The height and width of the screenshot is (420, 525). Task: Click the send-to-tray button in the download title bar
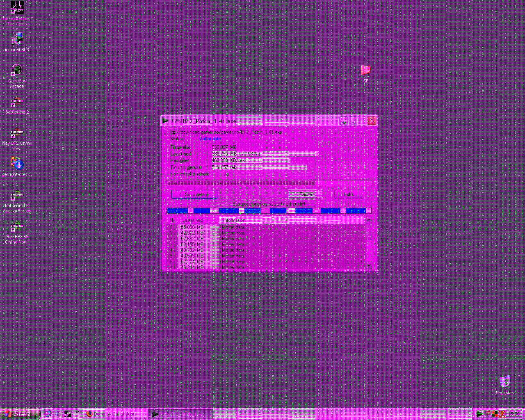(x=344, y=121)
